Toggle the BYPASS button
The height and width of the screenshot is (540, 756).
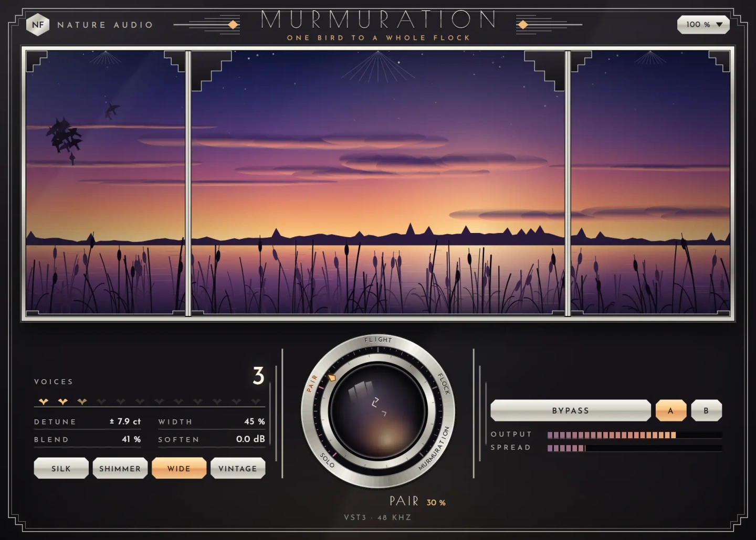pyautogui.click(x=571, y=410)
